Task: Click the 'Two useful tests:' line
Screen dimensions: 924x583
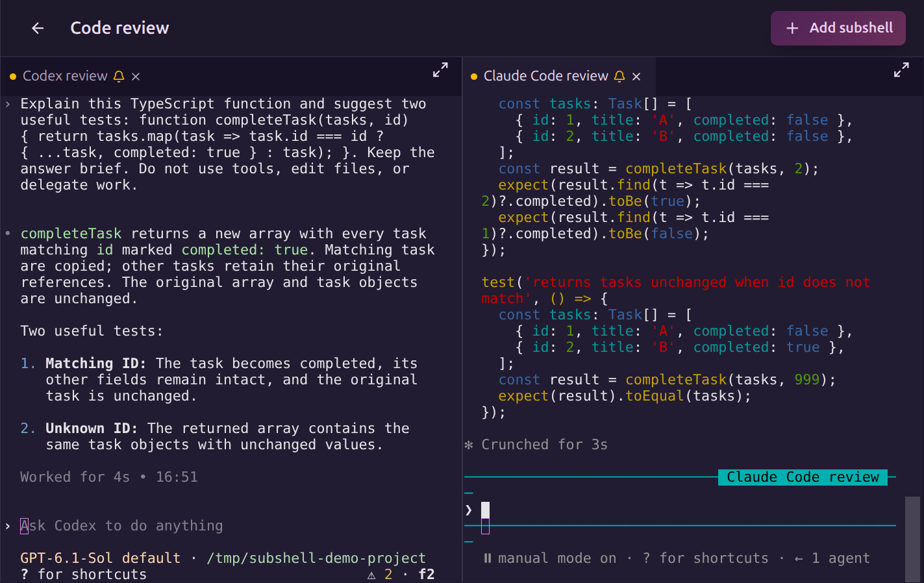Action: coord(92,331)
